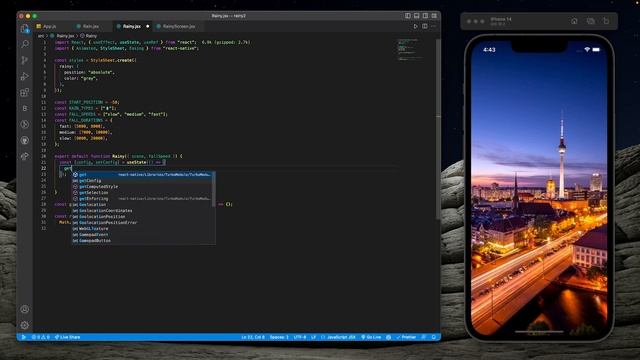Click line 22 'get' text in editor
The width and height of the screenshot is (640, 360).
(x=68, y=168)
